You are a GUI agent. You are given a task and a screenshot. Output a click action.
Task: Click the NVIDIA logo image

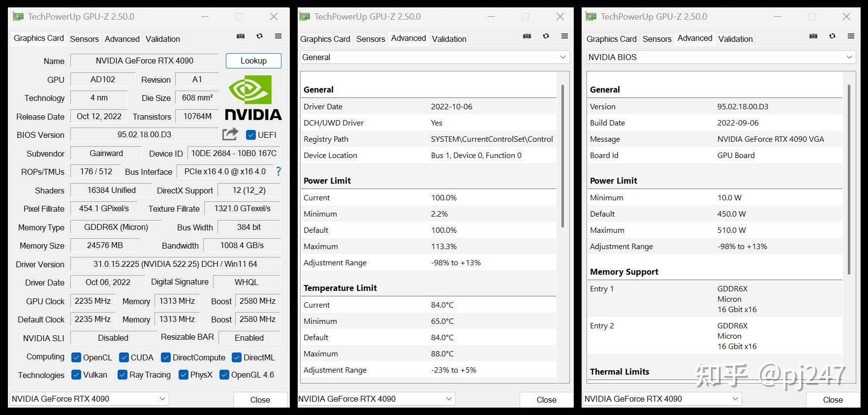point(253,97)
